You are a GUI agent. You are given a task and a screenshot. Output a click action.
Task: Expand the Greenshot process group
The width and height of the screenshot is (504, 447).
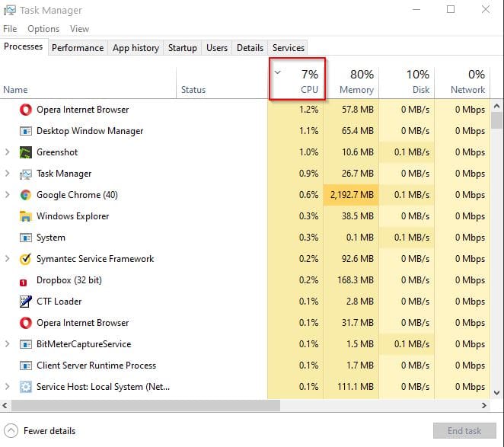click(x=8, y=152)
